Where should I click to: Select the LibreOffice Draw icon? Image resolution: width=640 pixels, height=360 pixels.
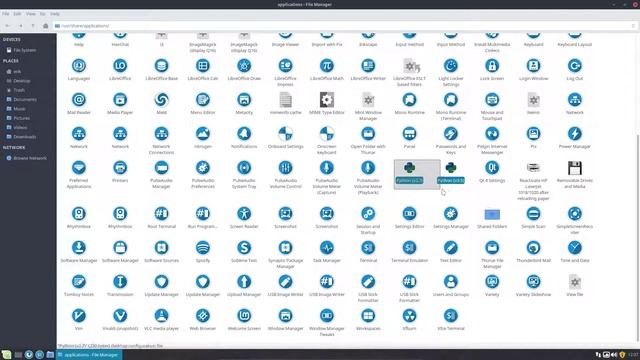(244, 66)
